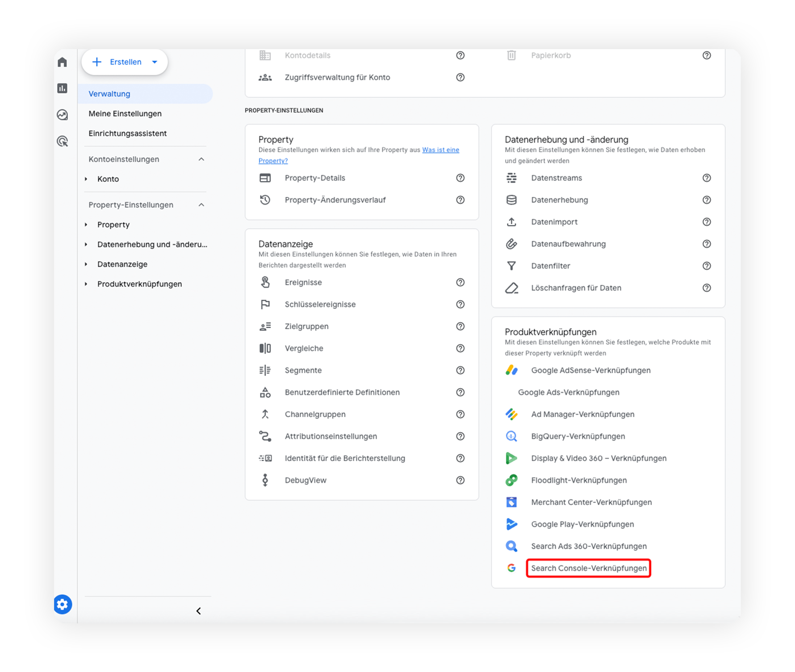Click the Ad Manager logo icon

pyautogui.click(x=511, y=414)
